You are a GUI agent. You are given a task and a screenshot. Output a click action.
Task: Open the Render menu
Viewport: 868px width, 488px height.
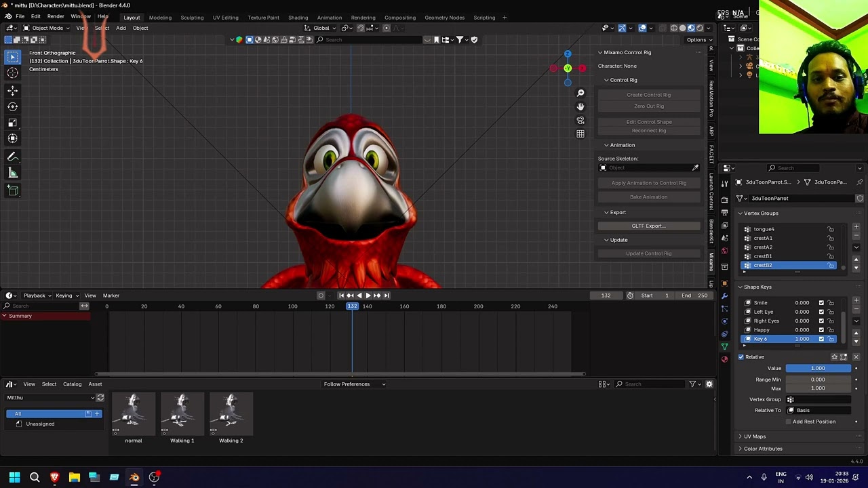coord(56,17)
